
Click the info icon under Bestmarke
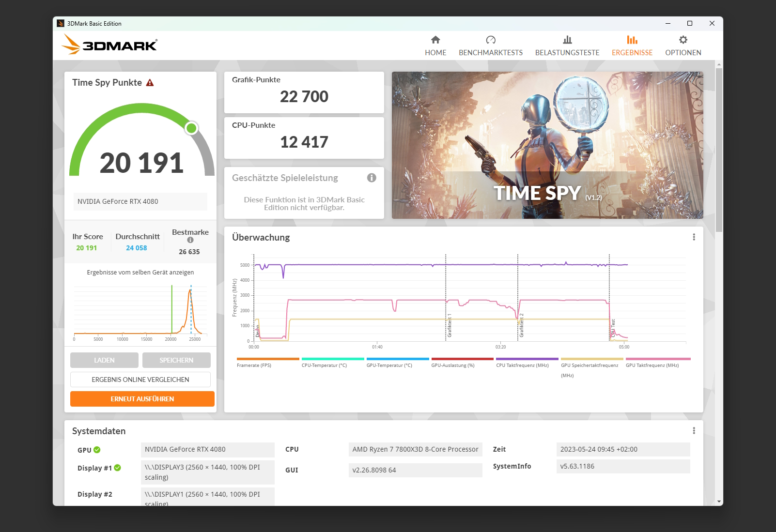190,240
